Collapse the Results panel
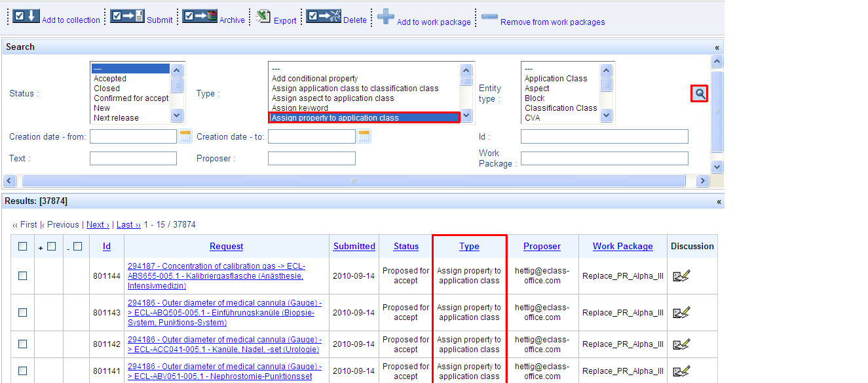This screenshot has width=868, height=383. (x=717, y=201)
